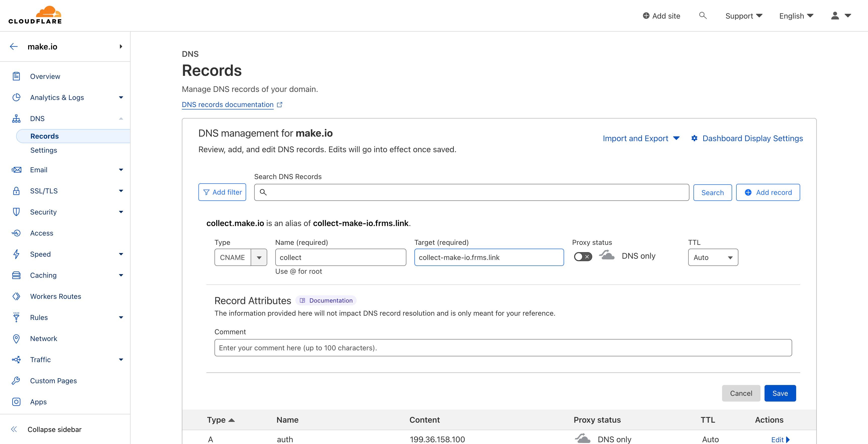
Task: Click the Name field containing collect
Action: (341, 257)
